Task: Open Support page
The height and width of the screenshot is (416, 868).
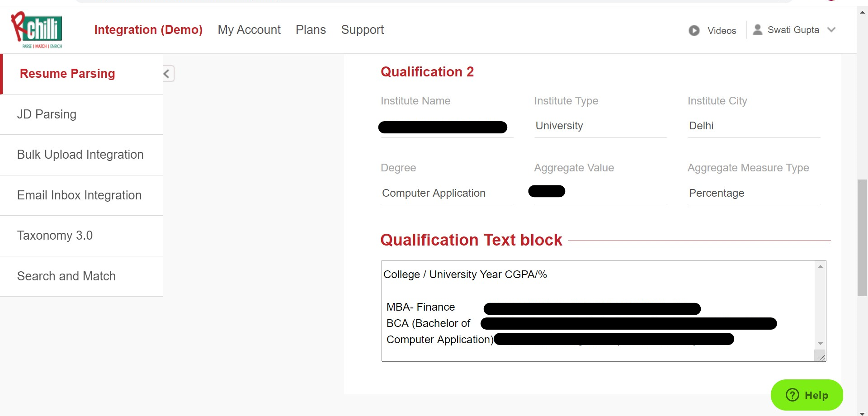Action: (363, 30)
